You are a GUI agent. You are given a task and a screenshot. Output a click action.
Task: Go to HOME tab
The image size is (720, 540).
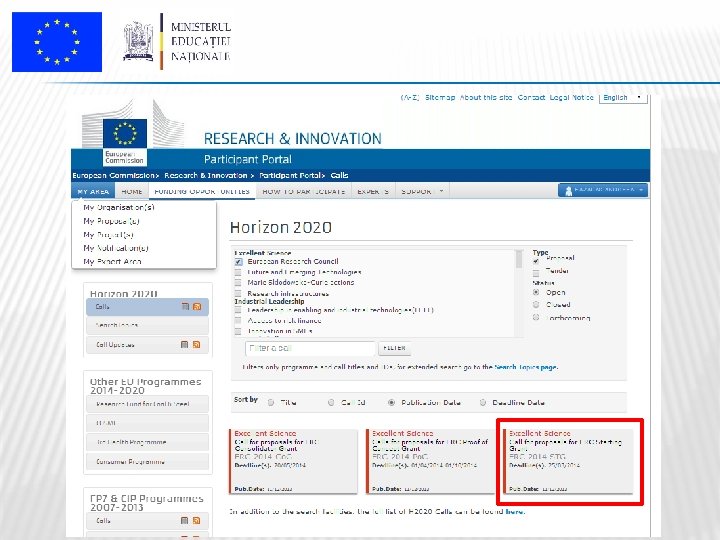coord(132,191)
